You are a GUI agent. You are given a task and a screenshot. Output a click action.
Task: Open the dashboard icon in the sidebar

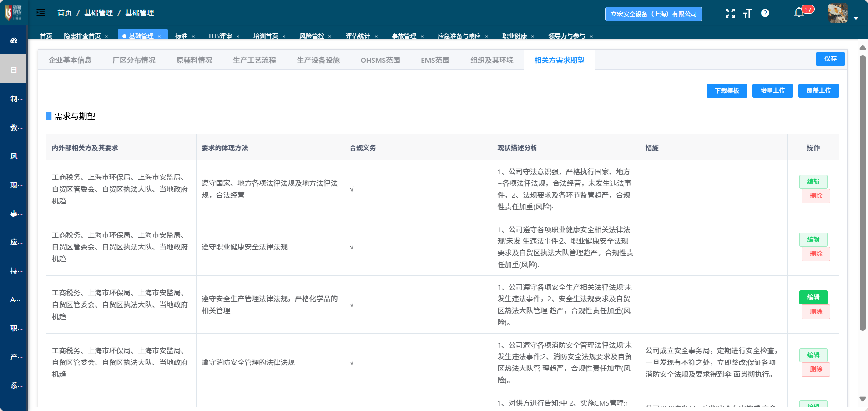pyautogui.click(x=14, y=41)
